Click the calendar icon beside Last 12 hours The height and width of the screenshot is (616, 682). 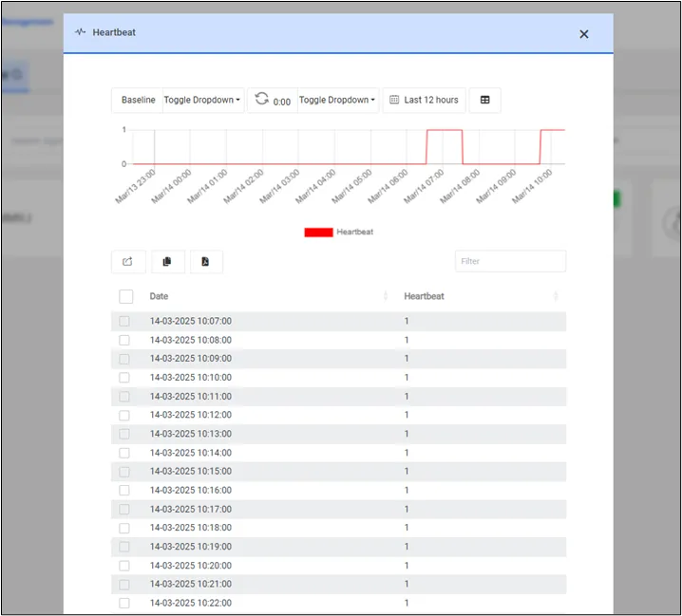click(394, 100)
